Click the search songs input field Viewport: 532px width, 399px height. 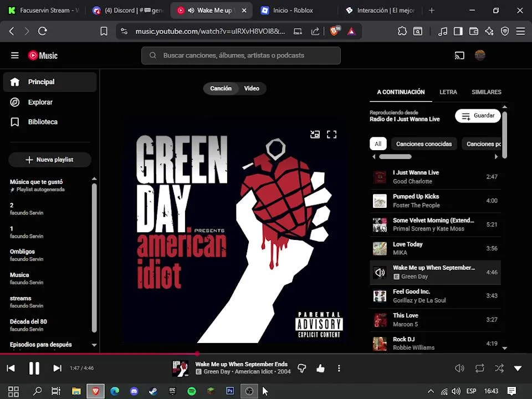tap(241, 55)
